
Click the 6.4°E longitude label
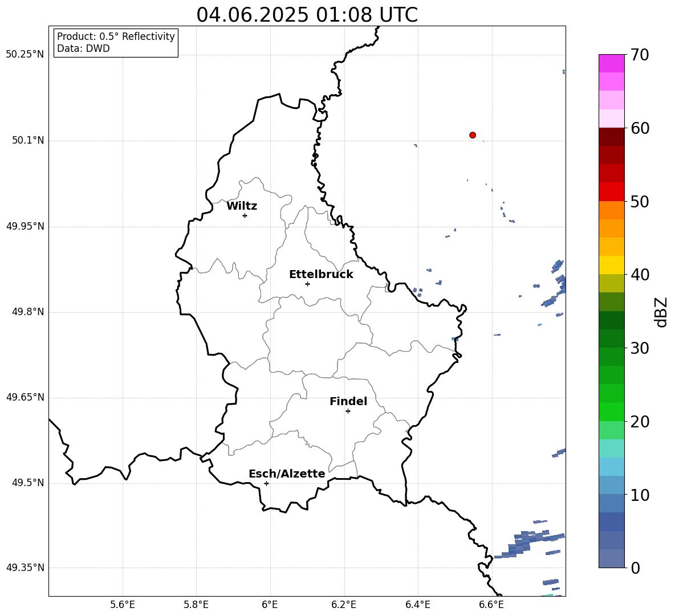click(x=417, y=605)
